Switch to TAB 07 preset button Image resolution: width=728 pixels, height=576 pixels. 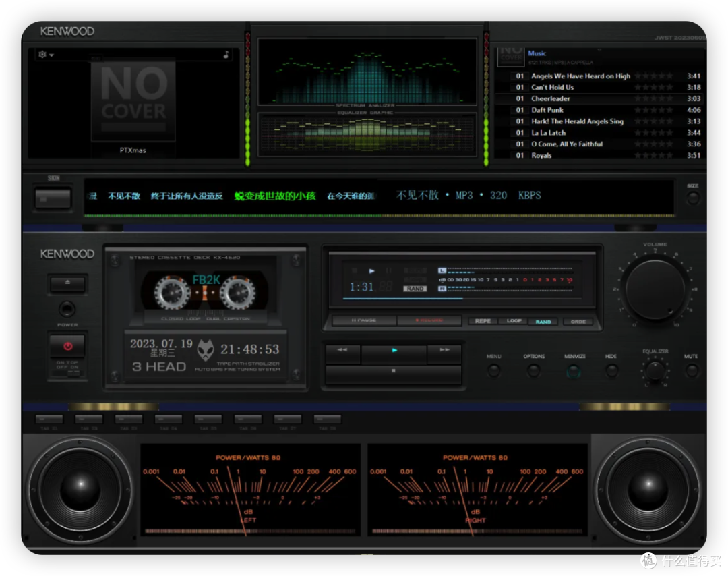point(287,420)
